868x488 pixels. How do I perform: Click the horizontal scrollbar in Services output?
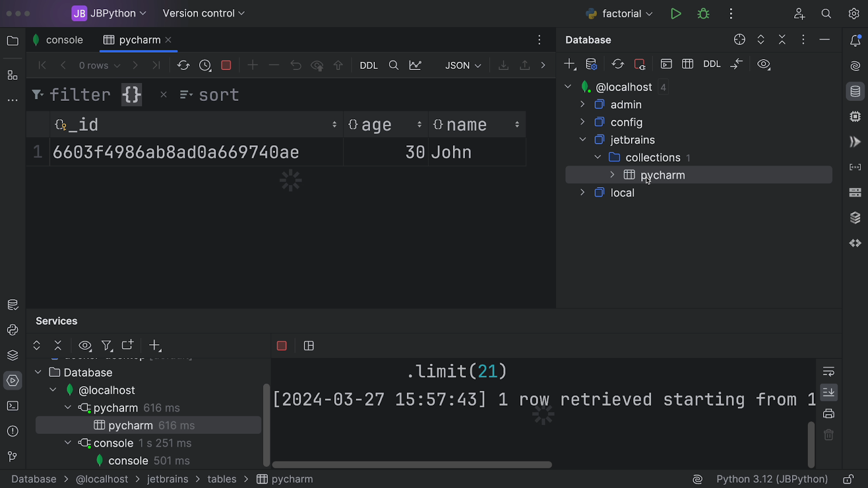pos(412,465)
